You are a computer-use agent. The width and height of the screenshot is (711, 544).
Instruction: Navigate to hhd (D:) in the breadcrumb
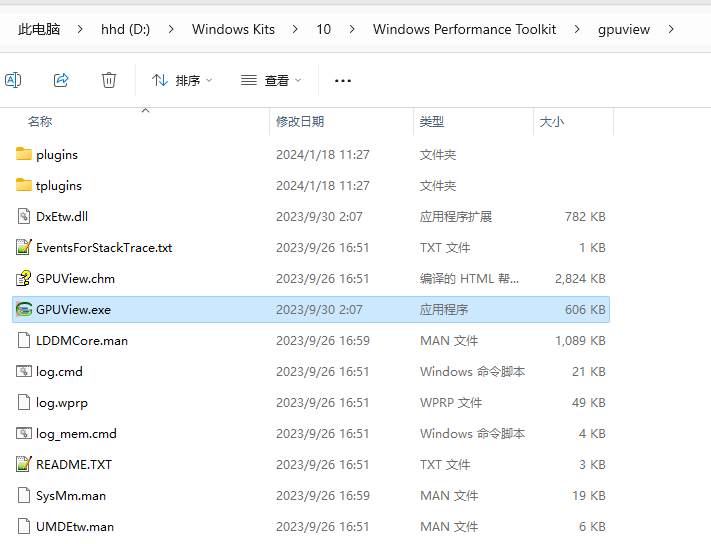(x=125, y=29)
